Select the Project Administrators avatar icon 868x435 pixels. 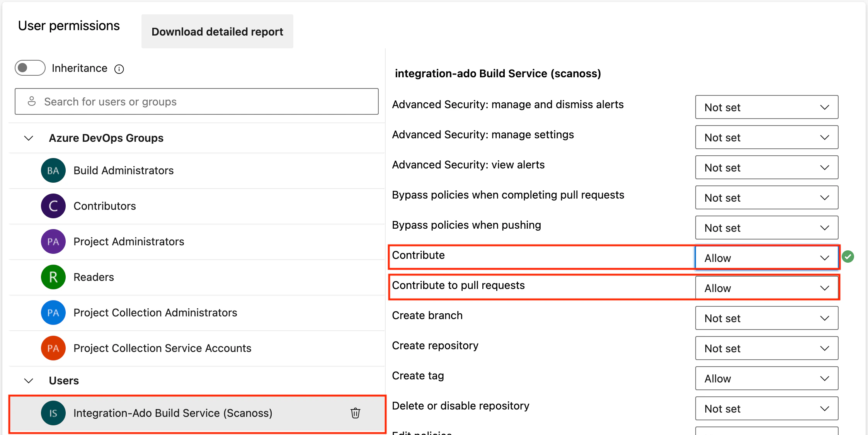(x=53, y=241)
